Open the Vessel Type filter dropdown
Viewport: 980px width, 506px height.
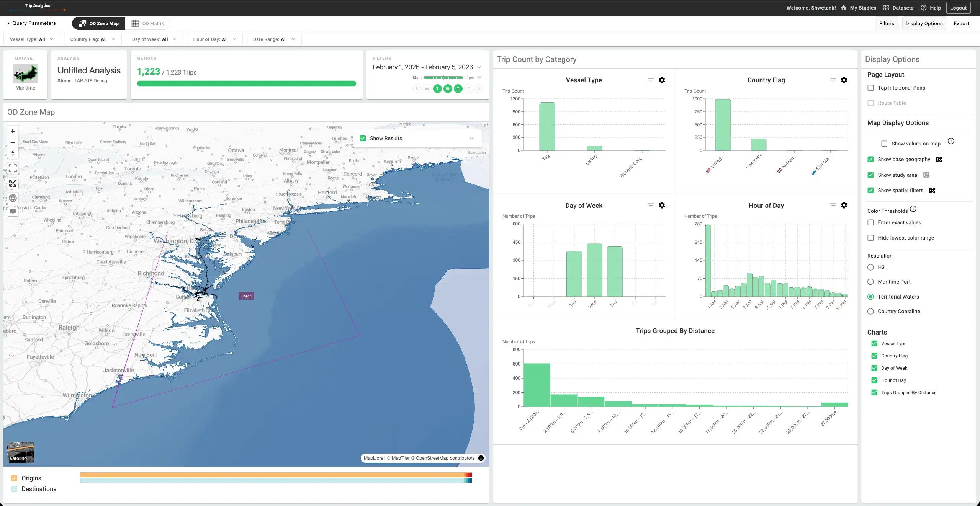point(31,39)
